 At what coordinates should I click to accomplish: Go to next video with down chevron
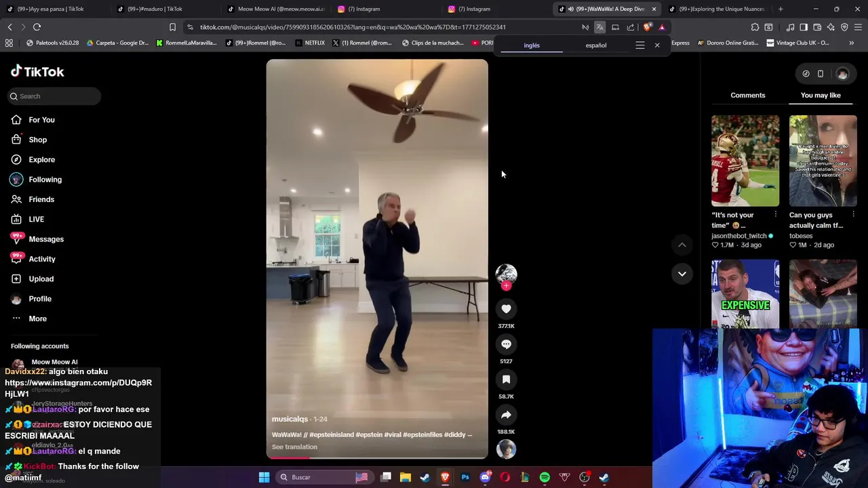point(682,274)
